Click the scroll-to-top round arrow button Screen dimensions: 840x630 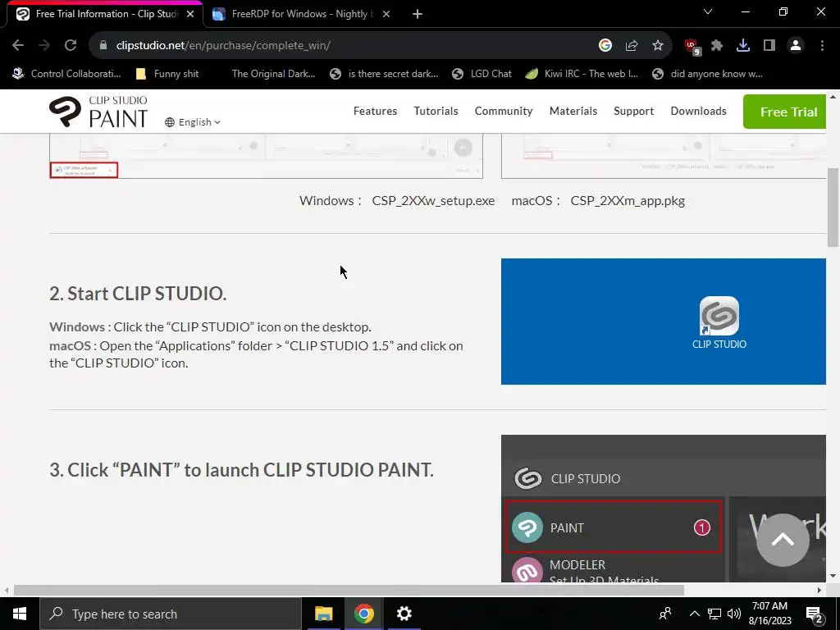783,540
